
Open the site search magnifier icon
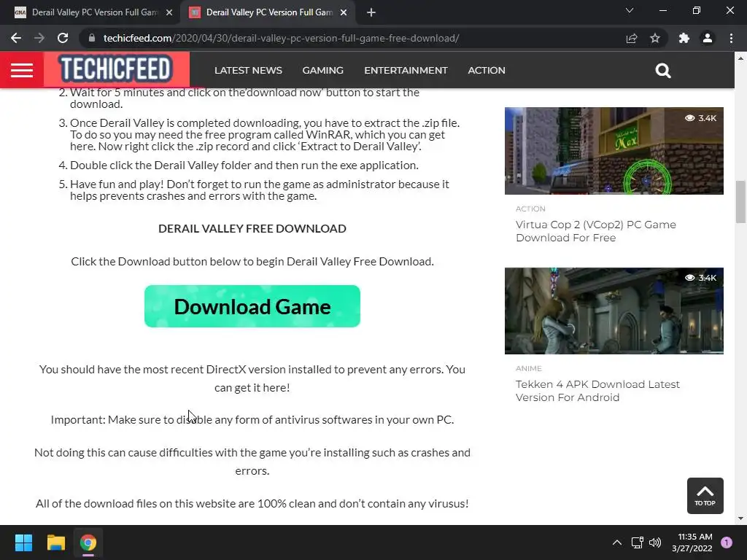[662, 71]
